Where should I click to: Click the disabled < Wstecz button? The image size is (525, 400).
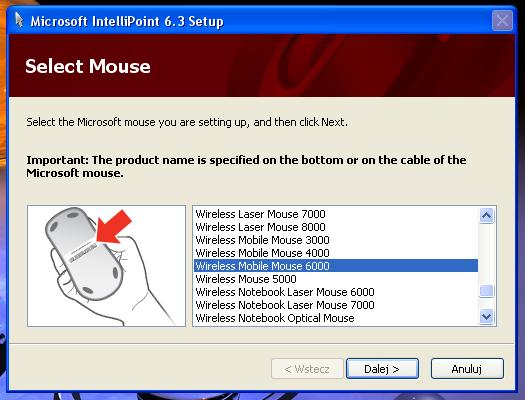pos(307,369)
